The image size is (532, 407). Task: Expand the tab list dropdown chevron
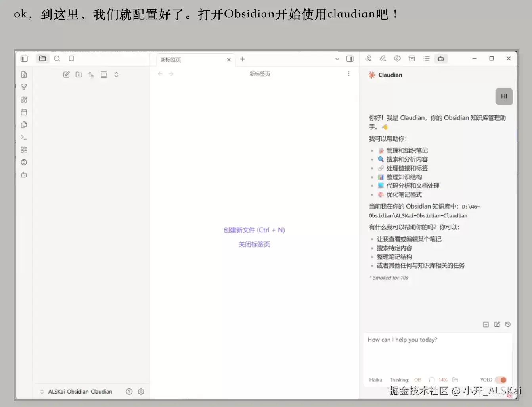[337, 59]
